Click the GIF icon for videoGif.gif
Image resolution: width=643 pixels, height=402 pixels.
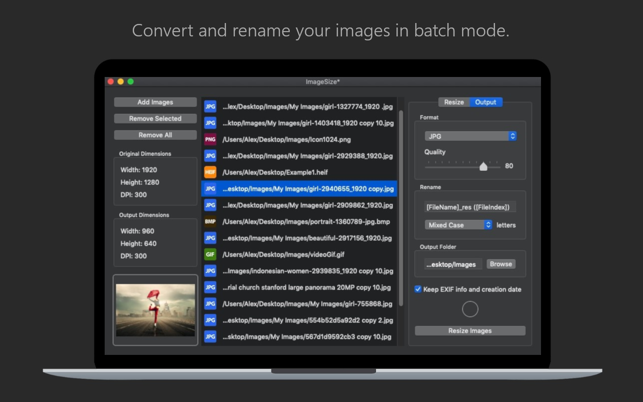[x=210, y=254]
